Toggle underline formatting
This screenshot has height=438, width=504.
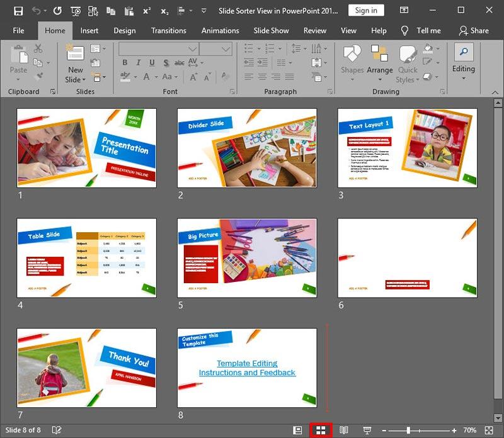[151, 63]
